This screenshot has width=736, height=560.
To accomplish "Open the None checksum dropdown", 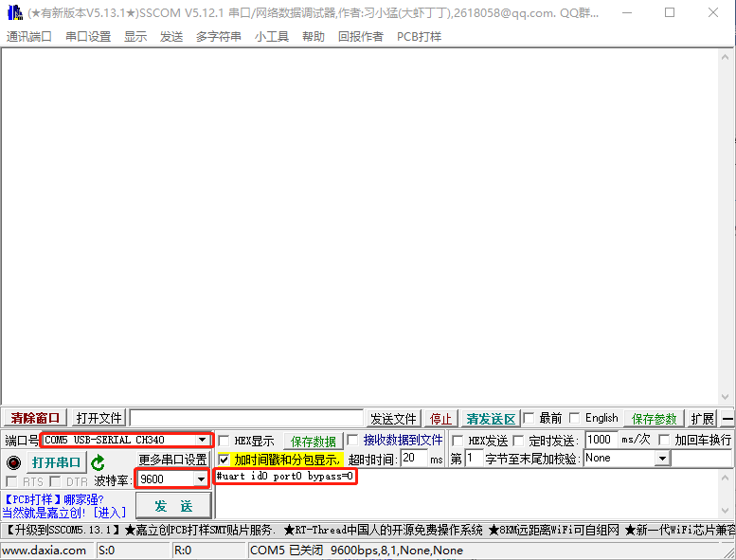I will coord(662,459).
